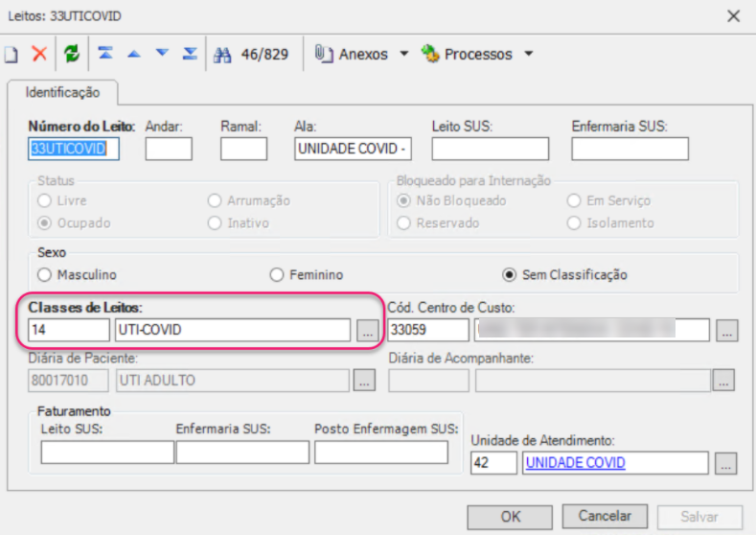
Task: Click the Cancelar button
Action: pyautogui.click(x=605, y=516)
